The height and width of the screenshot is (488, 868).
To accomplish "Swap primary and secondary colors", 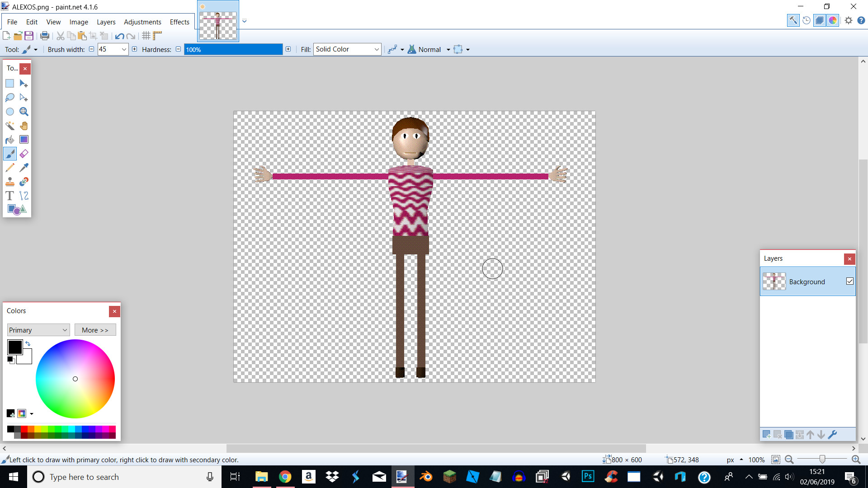I will click(28, 344).
